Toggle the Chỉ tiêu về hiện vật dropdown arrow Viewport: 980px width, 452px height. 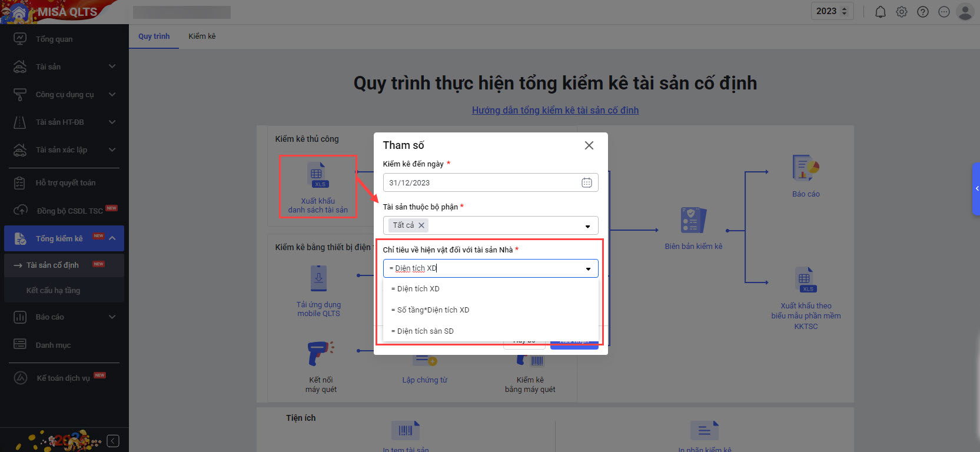[x=588, y=269]
